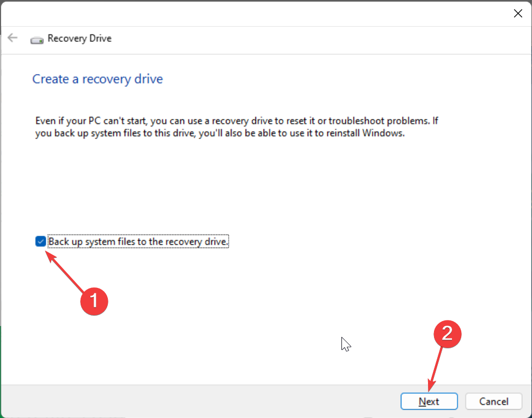The width and height of the screenshot is (532, 418).
Task: Click the 'Create a recovery drive' heading
Action: [97, 79]
